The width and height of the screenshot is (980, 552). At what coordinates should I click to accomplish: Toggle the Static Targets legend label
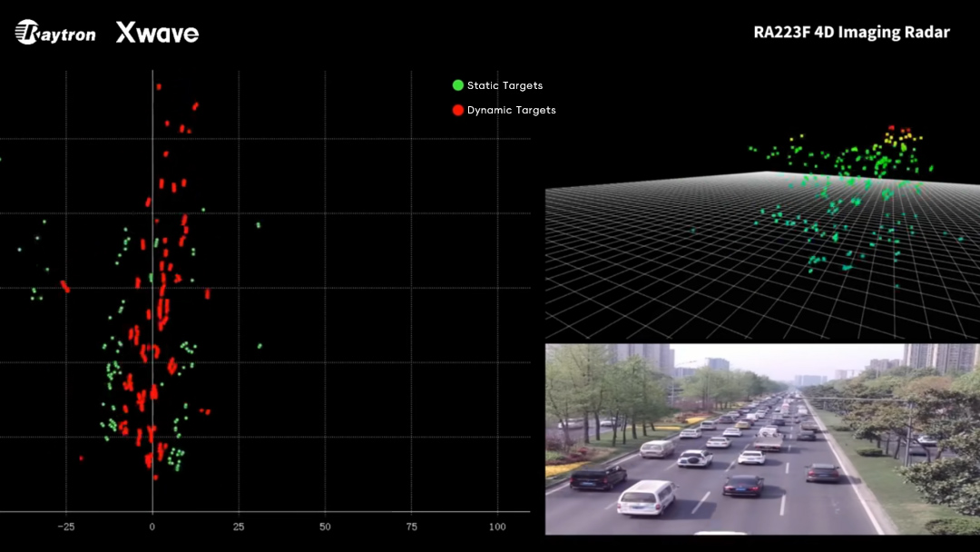click(505, 85)
